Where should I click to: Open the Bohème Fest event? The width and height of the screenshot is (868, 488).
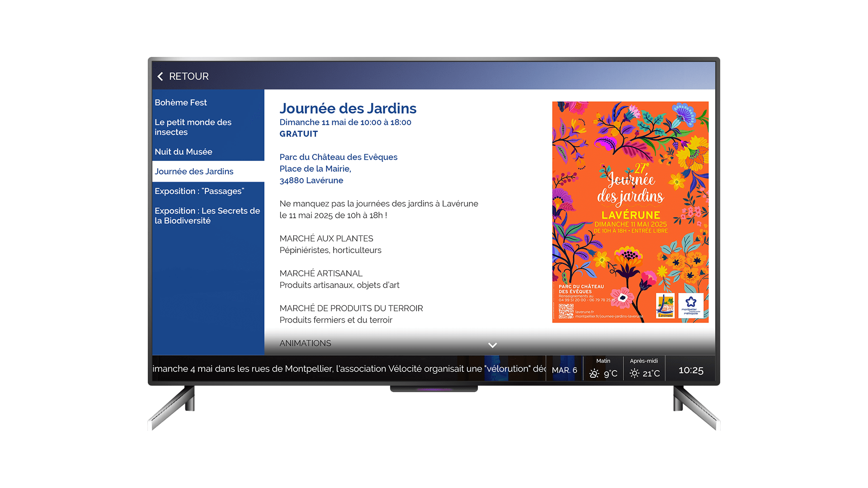coord(208,103)
